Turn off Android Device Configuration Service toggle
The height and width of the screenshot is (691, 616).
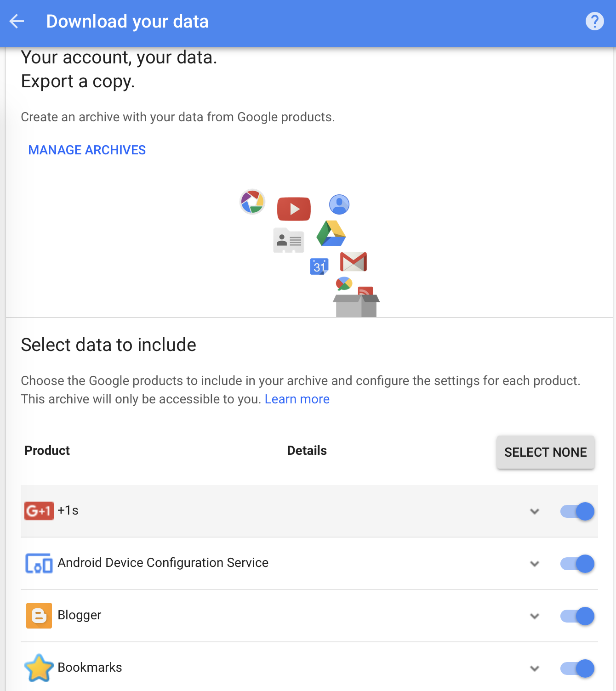coord(577,564)
